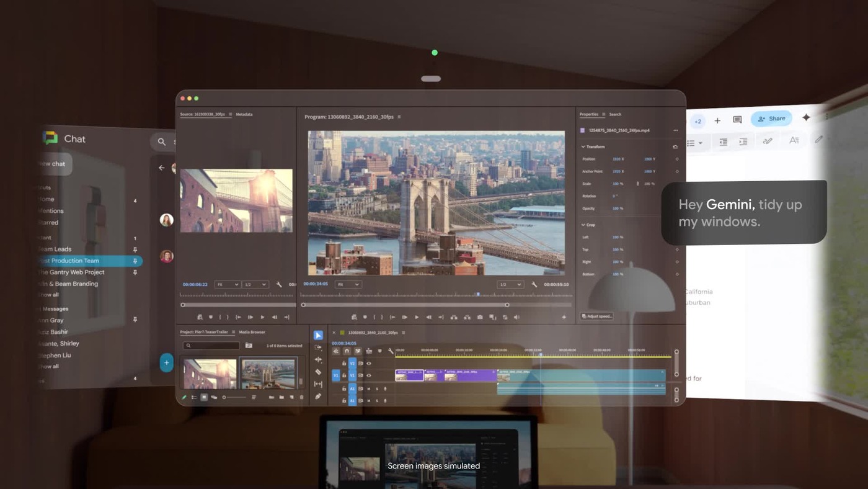Toggle Position keyframe diamond in Properties

pos(676,159)
